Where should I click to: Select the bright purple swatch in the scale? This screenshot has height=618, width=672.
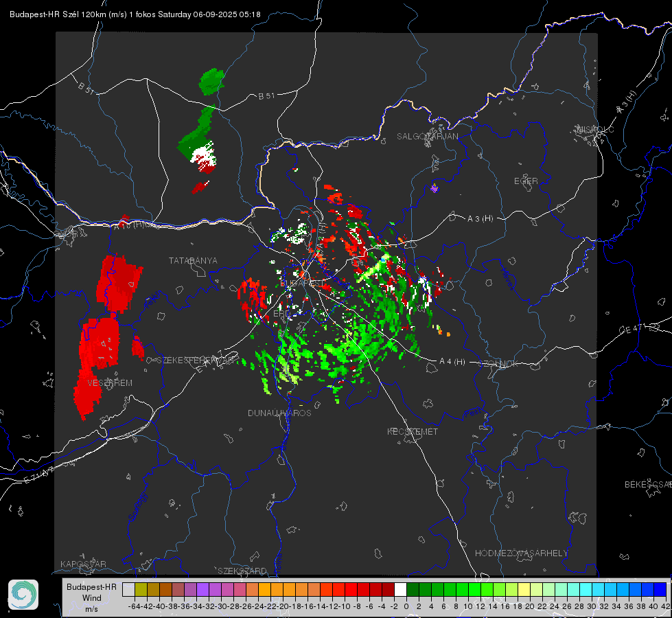pos(202,589)
